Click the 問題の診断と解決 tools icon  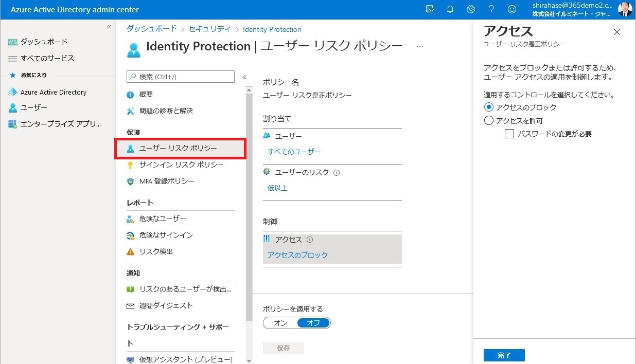pyautogui.click(x=130, y=111)
